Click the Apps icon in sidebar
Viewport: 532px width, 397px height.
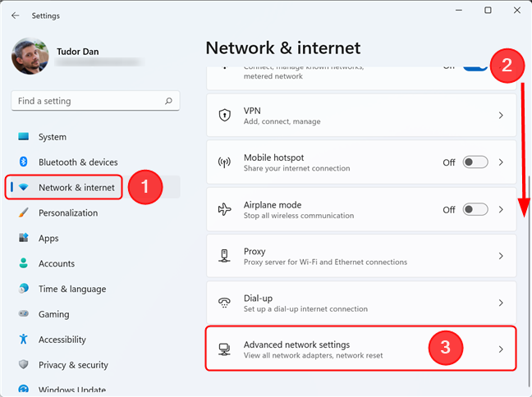[24, 238]
